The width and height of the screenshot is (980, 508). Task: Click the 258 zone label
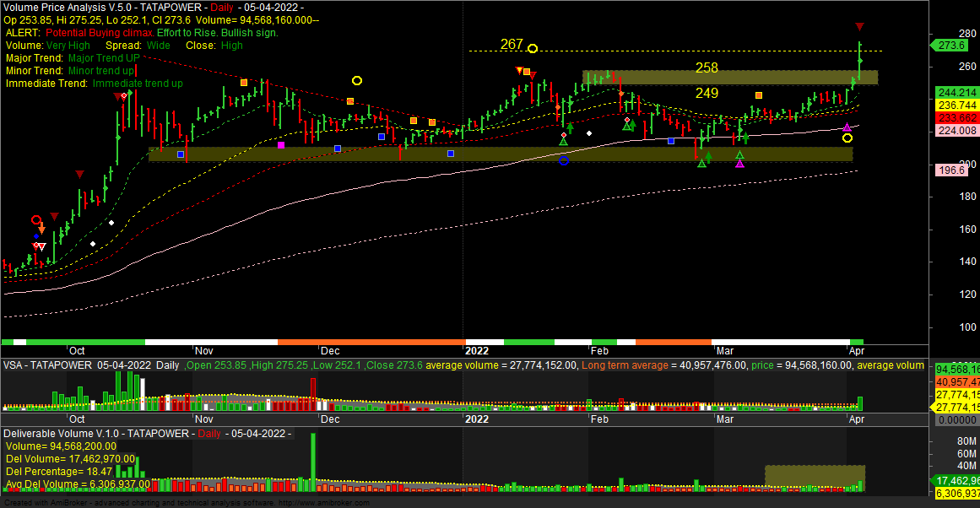coord(707,68)
